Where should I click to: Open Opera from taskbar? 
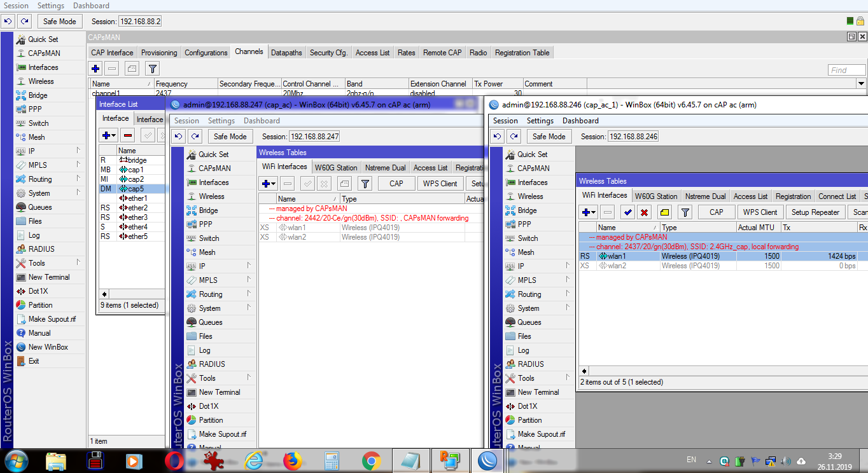174,461
